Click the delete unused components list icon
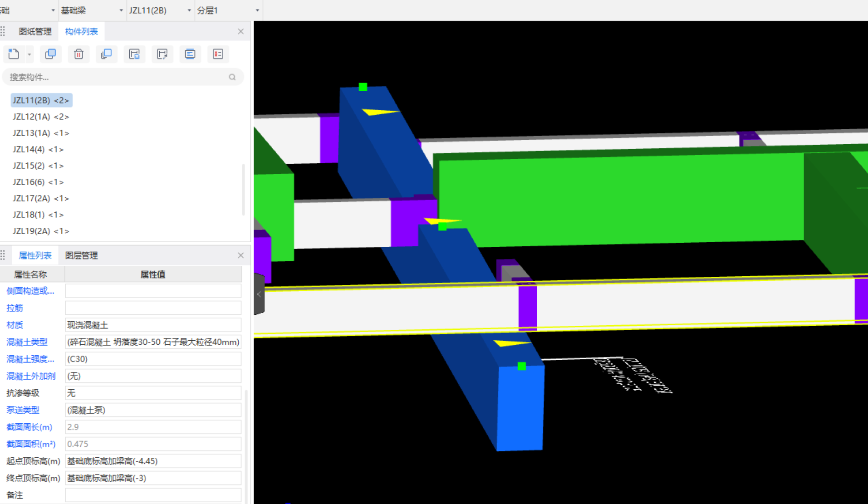 [218, 54]
